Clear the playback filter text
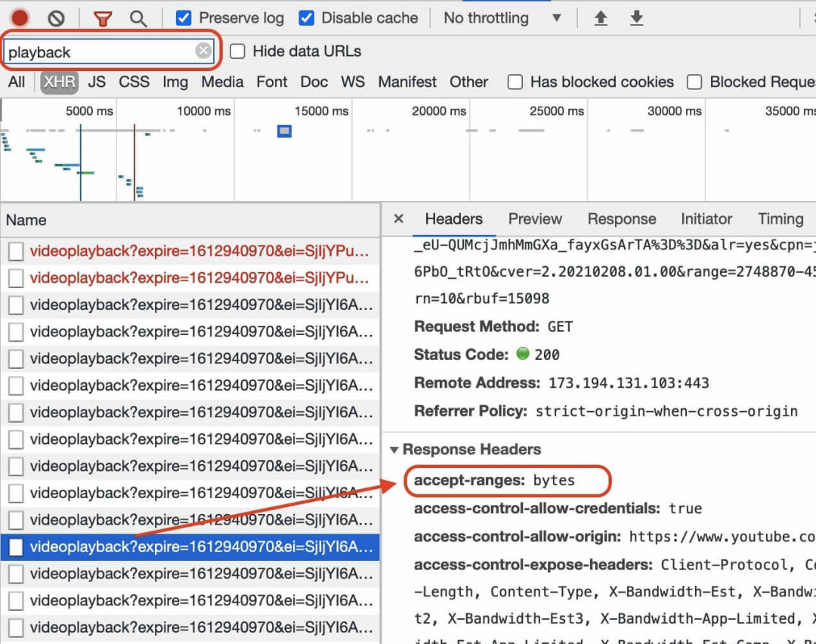 pos(203,51)
